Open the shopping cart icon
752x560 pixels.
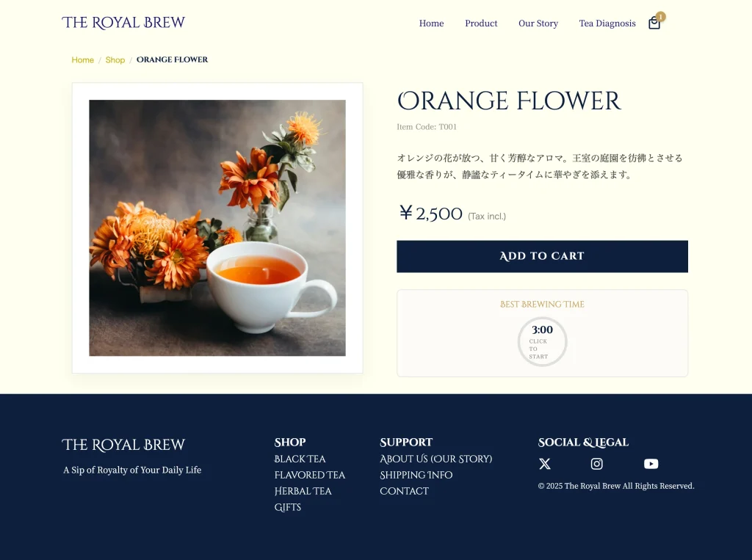point(654,23)
